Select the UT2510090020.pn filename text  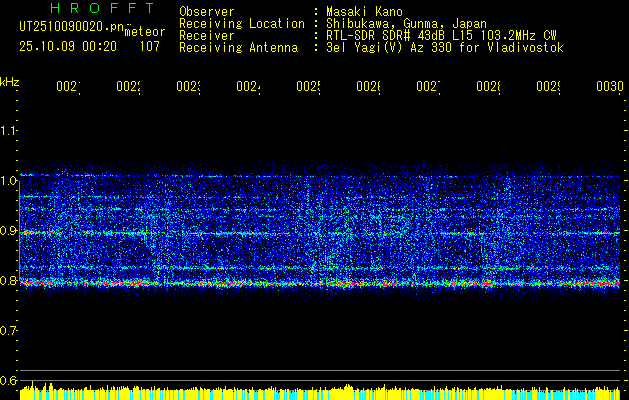tap(71, 27)
